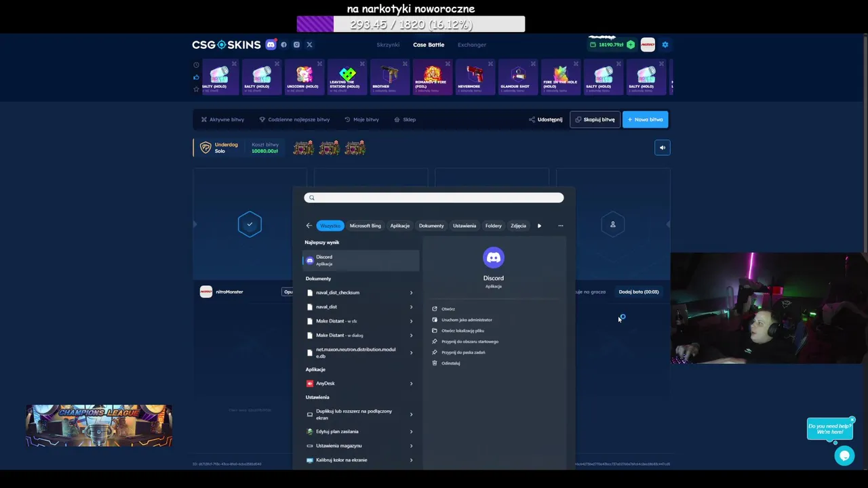Open the Facebook link in the site header
Viewport: 868px width, 488px height.
[x=283, y=45]
